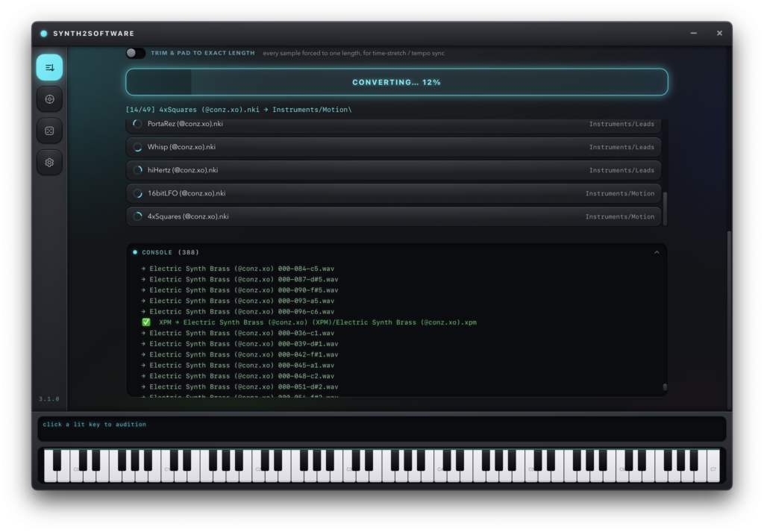
Task: Click Instruments/Leads path on the Whisp row
Action: (x=621, y=147)
